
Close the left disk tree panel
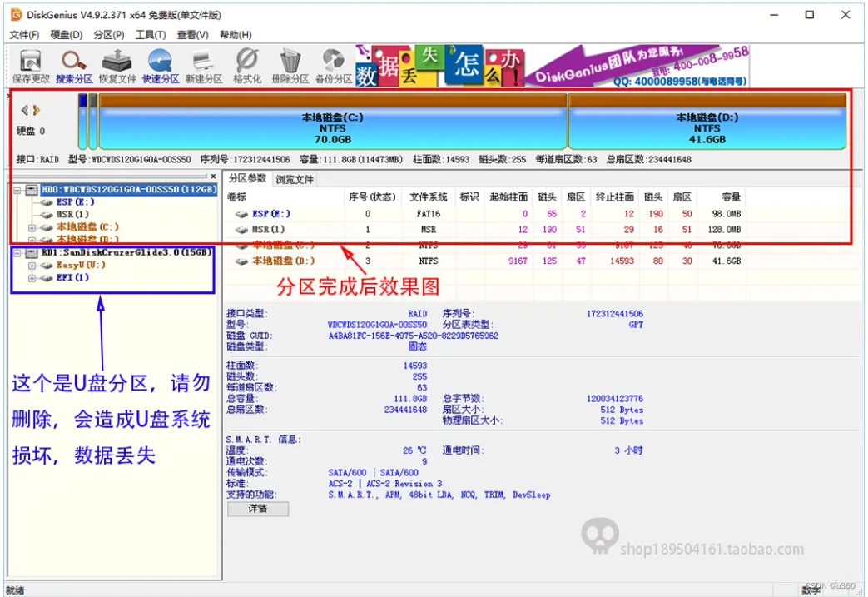point(213,177)
